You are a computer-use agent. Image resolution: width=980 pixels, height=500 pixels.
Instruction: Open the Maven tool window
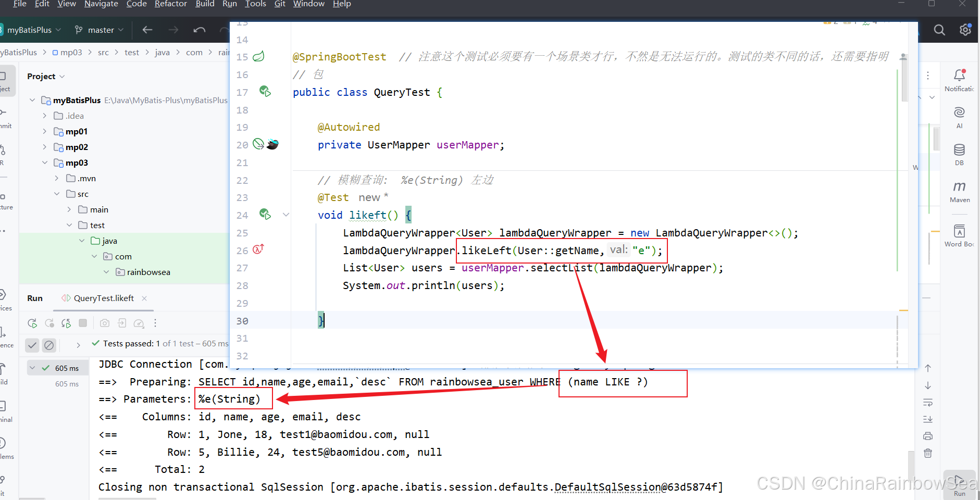click(959, 191)
